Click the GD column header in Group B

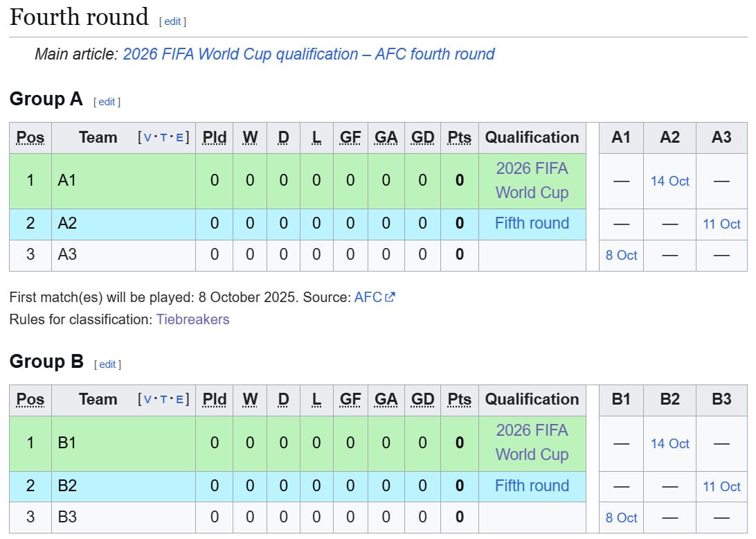tap(422, 400)
